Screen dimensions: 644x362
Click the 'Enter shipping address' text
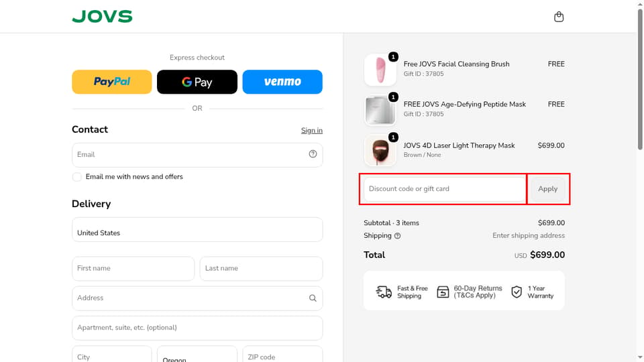point(529,235)
